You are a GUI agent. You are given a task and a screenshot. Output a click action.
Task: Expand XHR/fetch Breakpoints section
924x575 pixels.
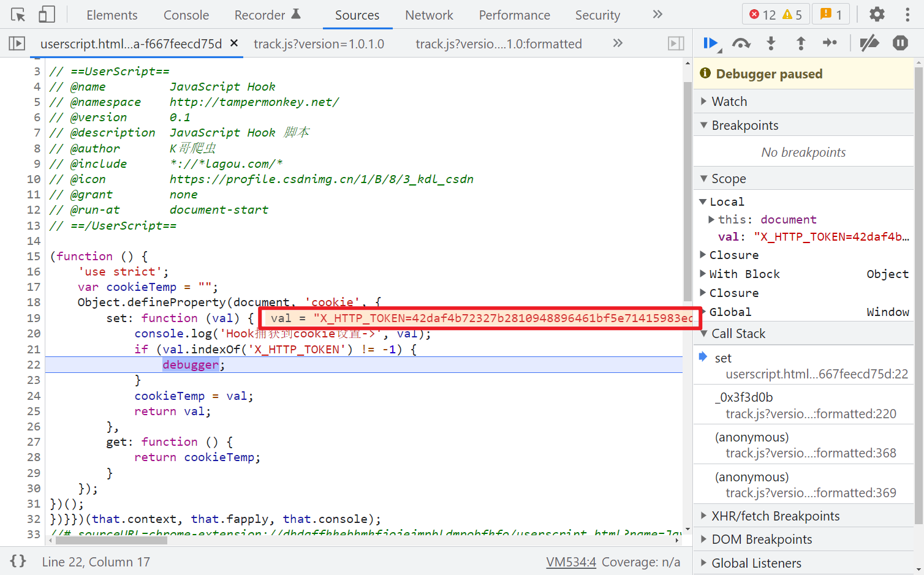[803, 516]
